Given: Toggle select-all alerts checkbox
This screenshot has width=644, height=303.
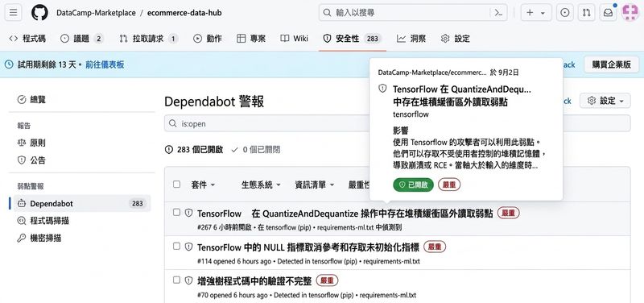Looking at the screenshot, I should tap(176, 185).
